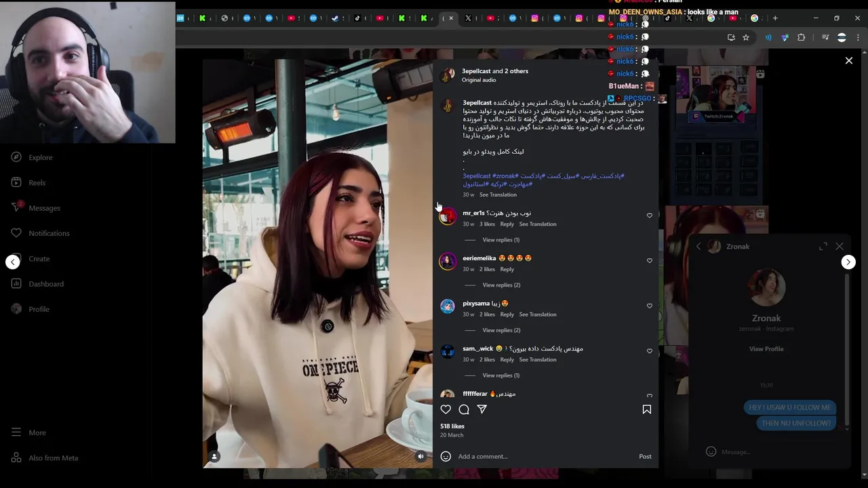868x488 pixels.
Task: Like mr_er1s comment
Action: click(650, 216)
